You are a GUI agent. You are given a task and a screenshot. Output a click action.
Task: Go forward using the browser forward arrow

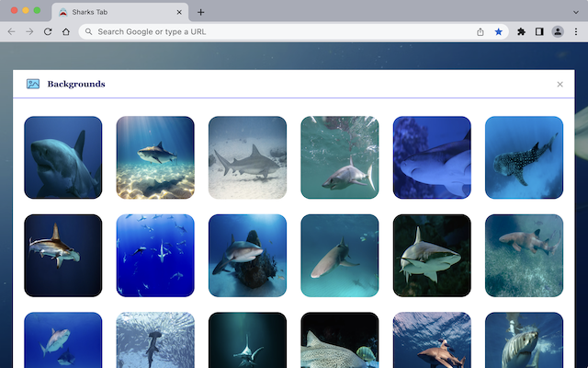click(x=29, y=32)
